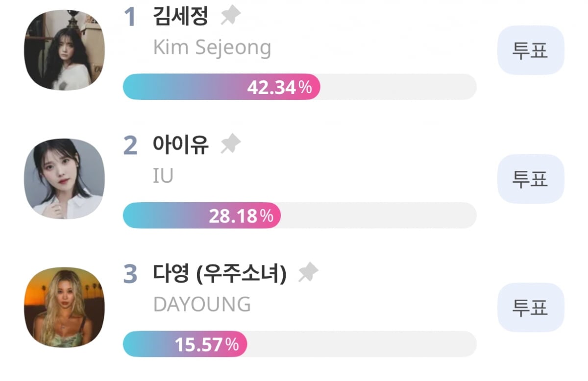This screenshot has width=588, height=381.
Task: Click the pin icon next to IU
Action: (x=232, y=143)
